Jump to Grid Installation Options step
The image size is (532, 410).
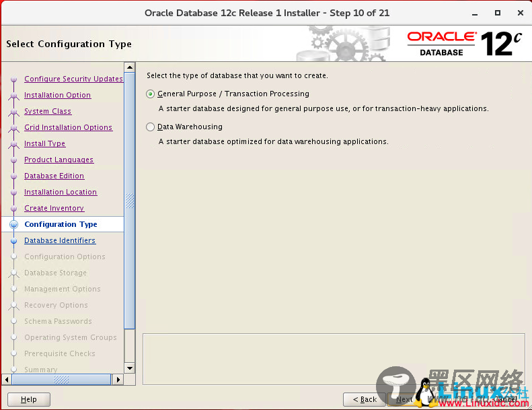68,127
